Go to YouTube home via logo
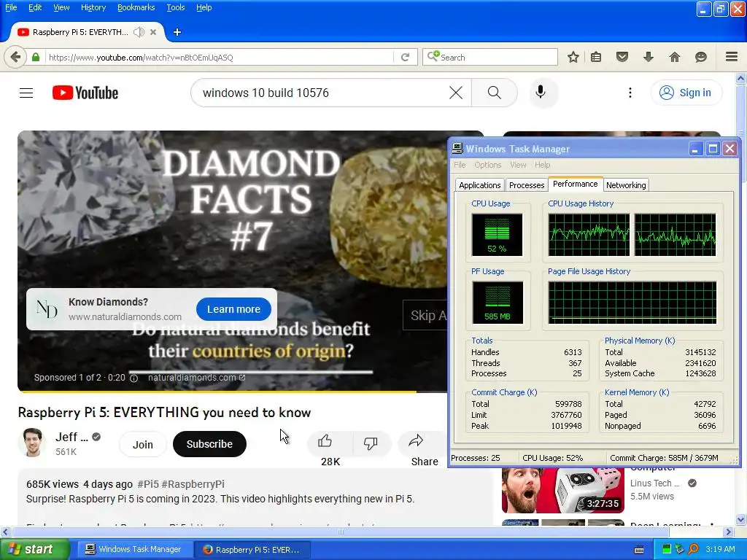The height and width of the screenshot is (560, 747). pyautogui.click(x=85, y=93)
